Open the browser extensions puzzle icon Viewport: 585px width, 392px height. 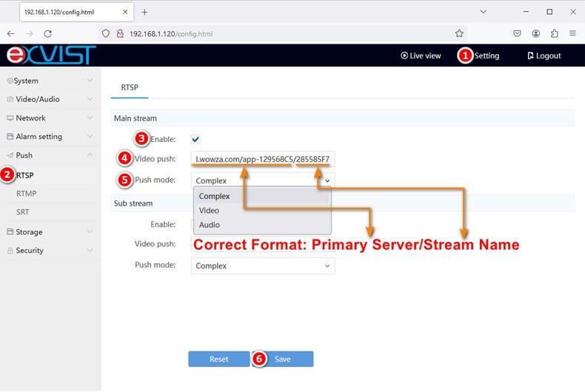554,33
